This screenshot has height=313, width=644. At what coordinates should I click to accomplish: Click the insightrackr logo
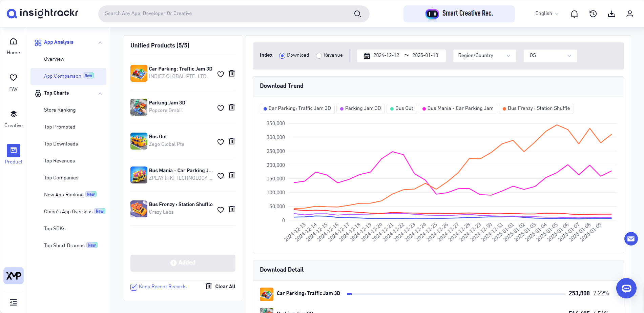click(x=42, y=13)
